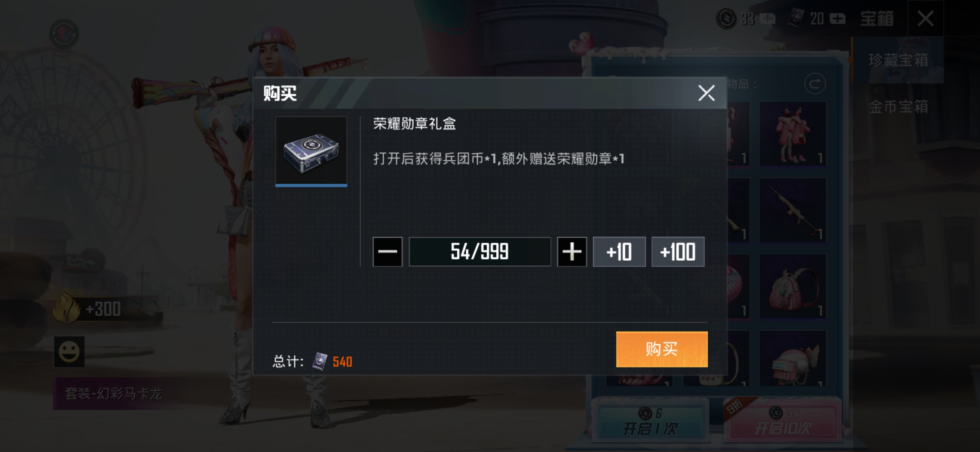Viewport: 980px width, 452px height.
Task: Click the refresh icon above item grid
Action: (815, 84)
